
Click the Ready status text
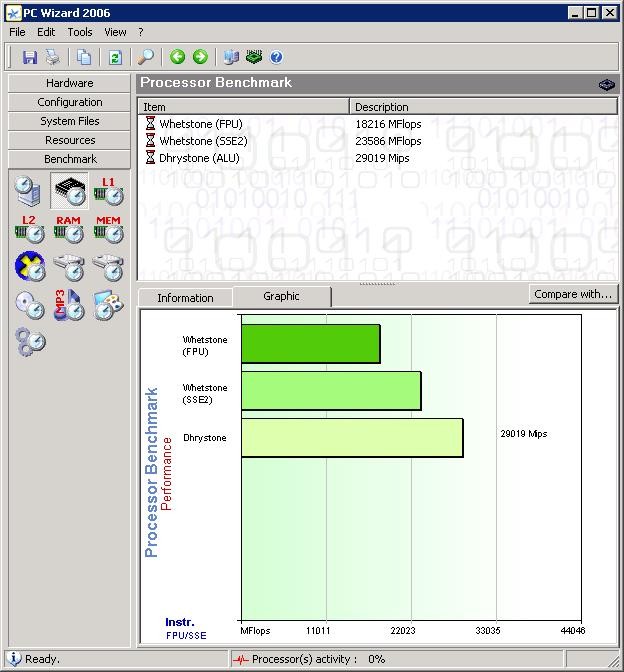pyautogui.click(x=42, y=659)
